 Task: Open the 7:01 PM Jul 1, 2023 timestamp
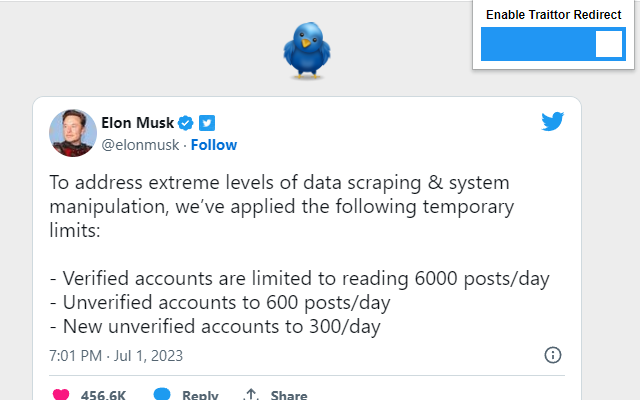click(x=115, y=355)
